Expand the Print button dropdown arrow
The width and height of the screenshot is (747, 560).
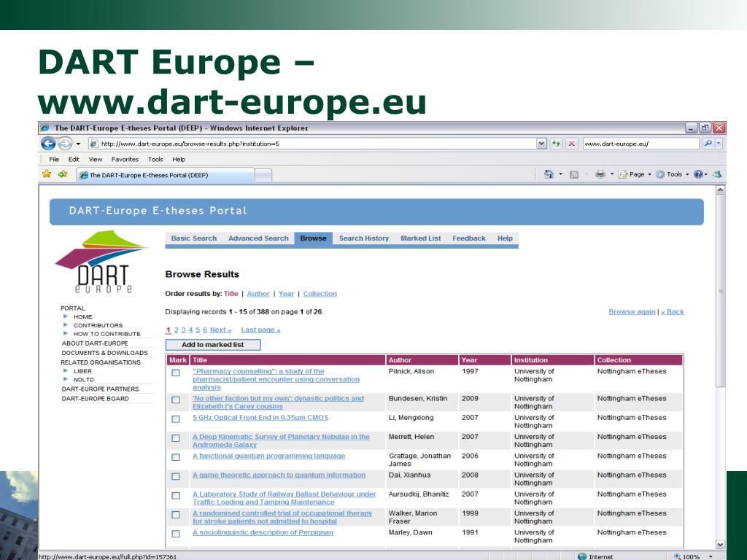pyautogui.click(x=612, y=174)
